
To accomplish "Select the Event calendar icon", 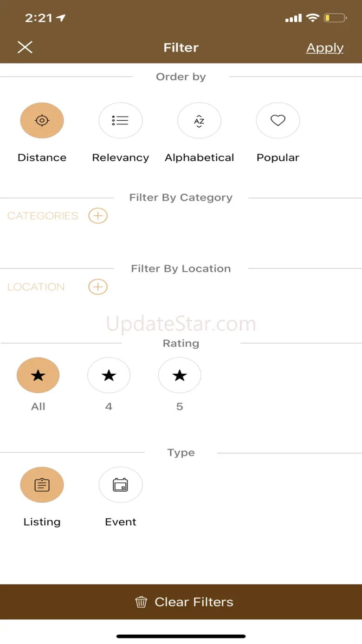I will pos(121,485).
